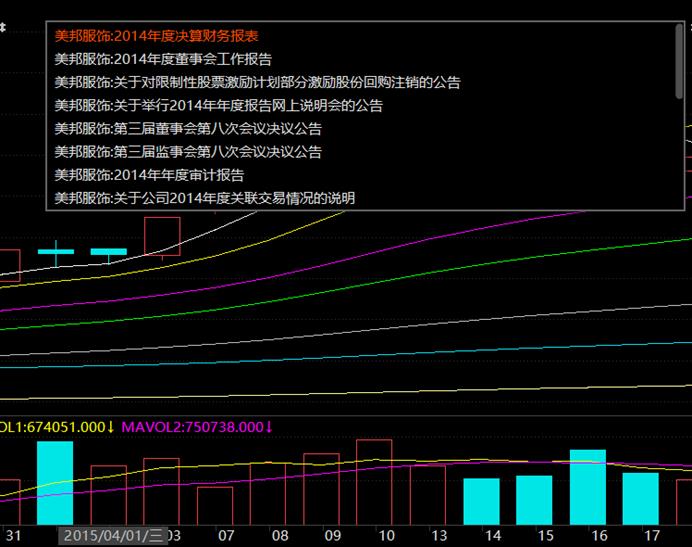
Task: Click date axis label 09
Action: [333, 536]
